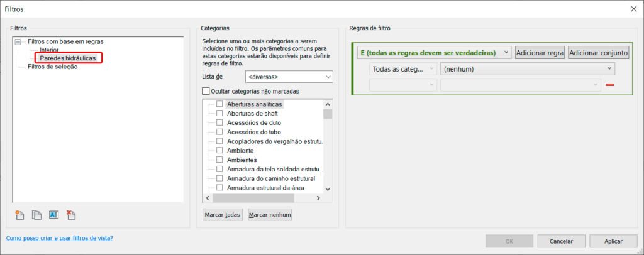Click the Delete filter icon
644x255 pixels.
[x=71, y=215]
